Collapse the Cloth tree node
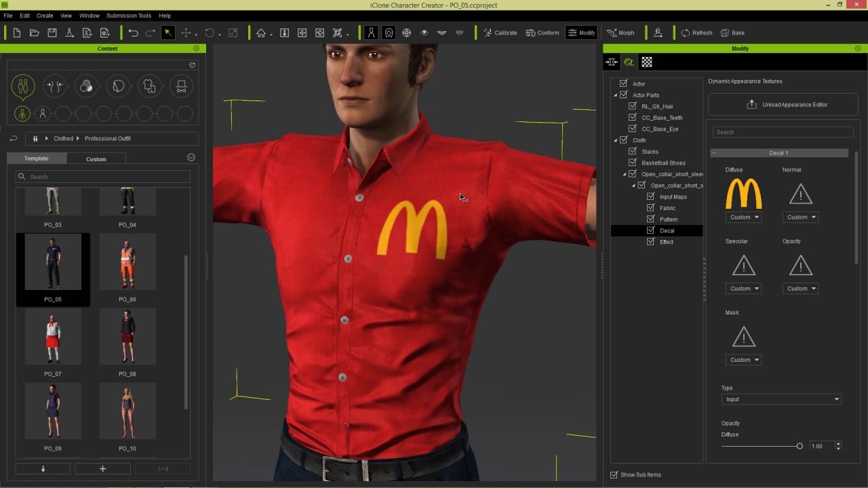 616,140
